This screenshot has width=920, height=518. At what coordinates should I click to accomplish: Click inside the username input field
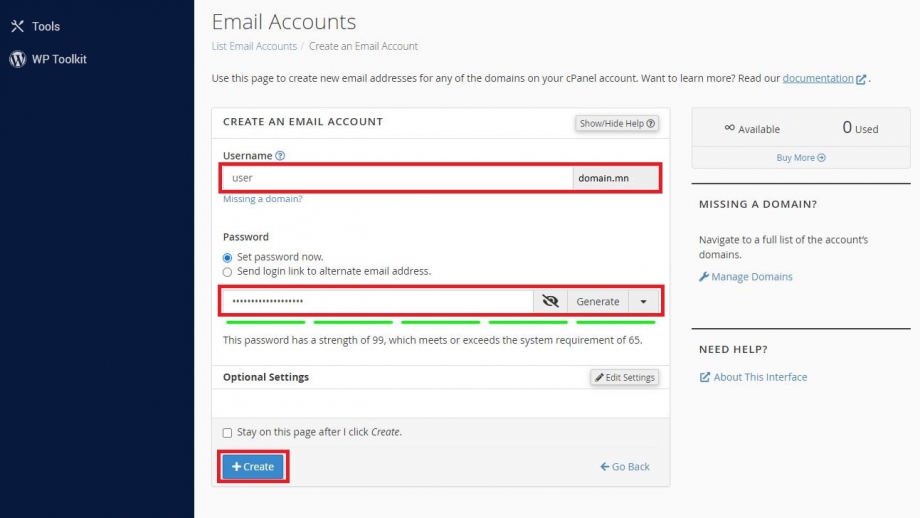click(x=397, y=178)
